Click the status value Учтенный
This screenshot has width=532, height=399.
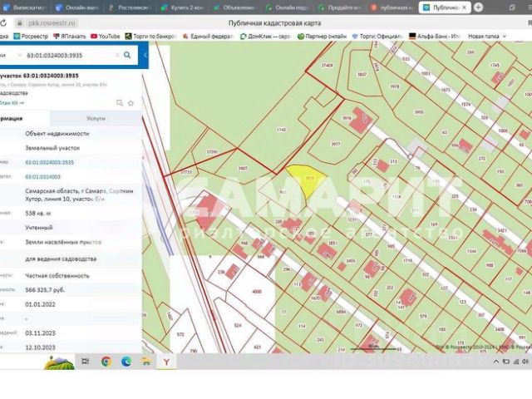pos(39,228)
